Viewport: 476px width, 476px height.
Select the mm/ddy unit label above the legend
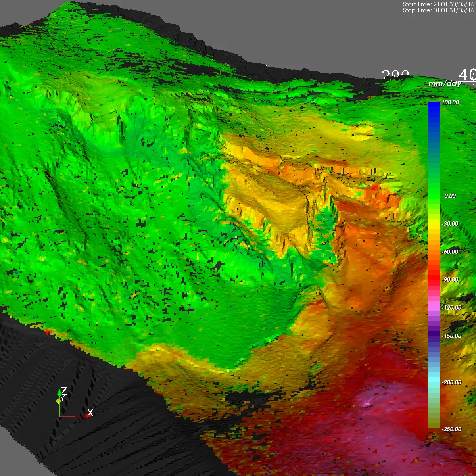click(x=445, y=84)
